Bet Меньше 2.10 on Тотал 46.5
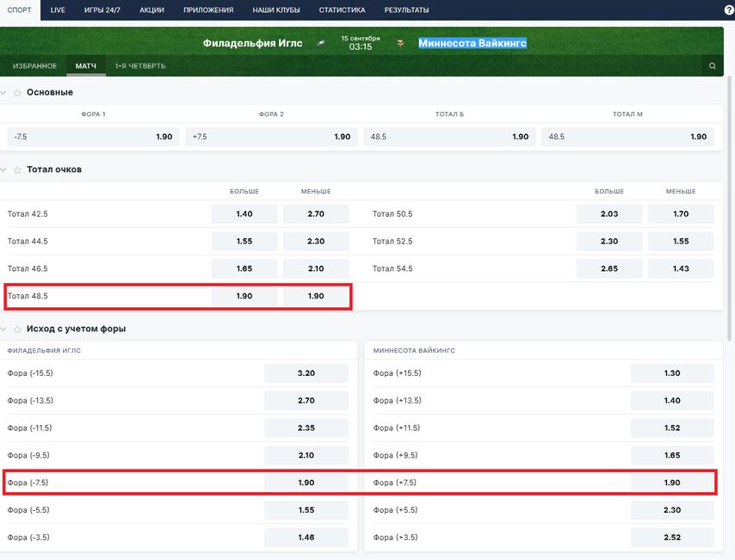This screenshot has height=560, width=735. tap(316, 268)
